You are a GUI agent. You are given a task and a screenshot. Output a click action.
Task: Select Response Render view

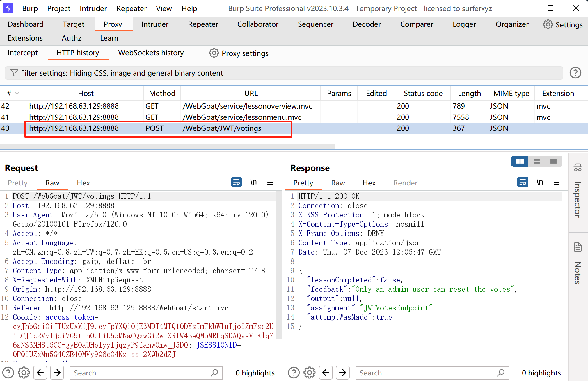pyautogui.click(x=405, y=183)
